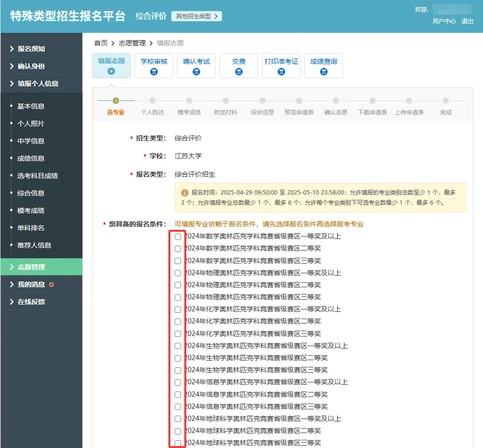Expand 我的消息 in the sidebar
This screenshot has height=448, width=483.
[x=41, y=284]
